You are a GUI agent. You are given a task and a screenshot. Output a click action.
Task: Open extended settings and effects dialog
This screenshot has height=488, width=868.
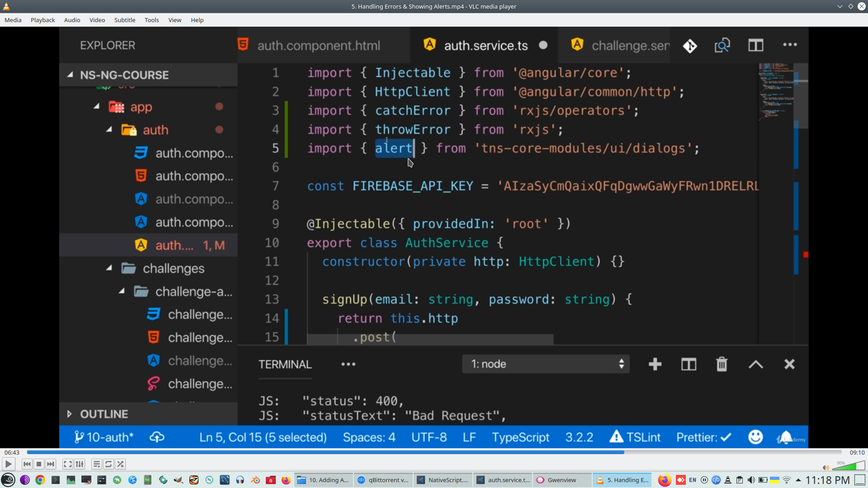80,464
